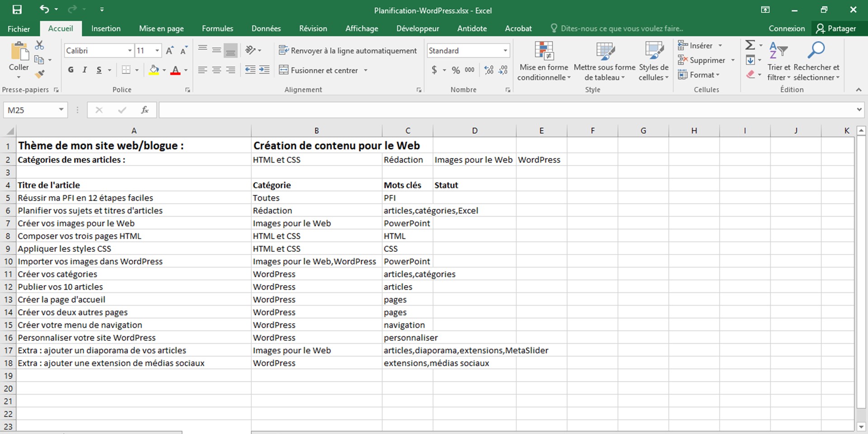Image resolution: width=868 pixels, height=434 pixels.
Task: Undo the last action
Action: pos(44,9)
